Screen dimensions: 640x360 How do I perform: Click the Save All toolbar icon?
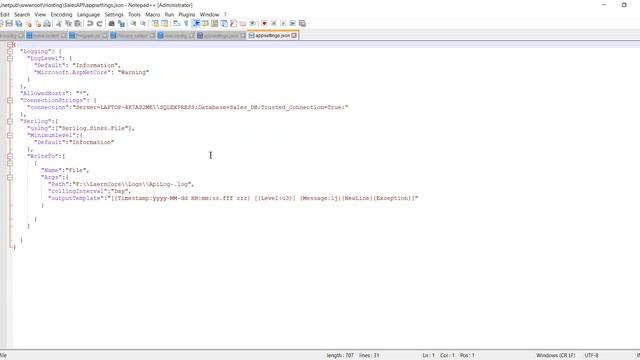coord(19,24)
